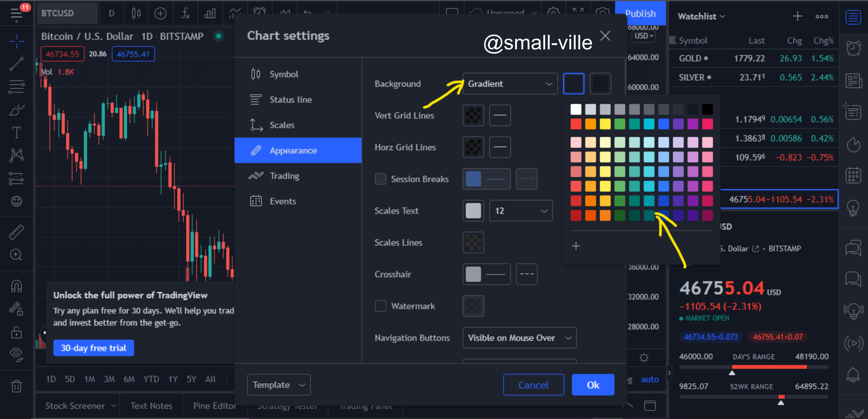Viewport: 868px width, 419px height.
Task: Open Vert Grid Lines style dropdown
Action: (x=500, y=115)
